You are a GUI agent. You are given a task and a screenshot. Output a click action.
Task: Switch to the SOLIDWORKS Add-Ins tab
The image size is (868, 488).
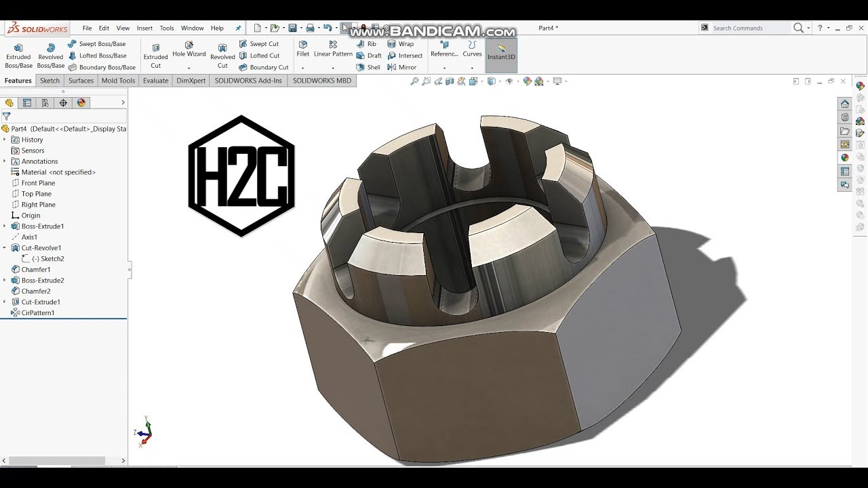tap(248, 81)
